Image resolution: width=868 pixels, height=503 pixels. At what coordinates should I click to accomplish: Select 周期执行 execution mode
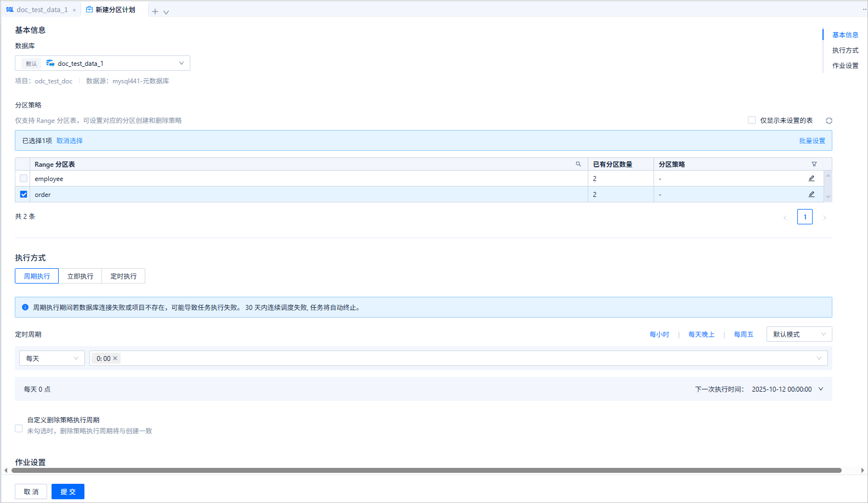[x=37, y=276]
